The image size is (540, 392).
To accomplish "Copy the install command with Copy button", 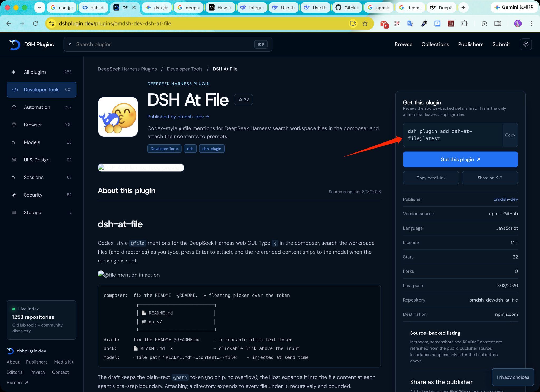I will click(x=510, y=135).
